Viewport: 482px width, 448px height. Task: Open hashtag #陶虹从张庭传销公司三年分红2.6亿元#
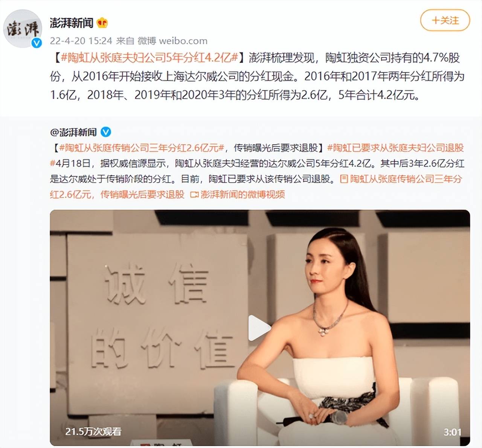click(x=142, y=148)
